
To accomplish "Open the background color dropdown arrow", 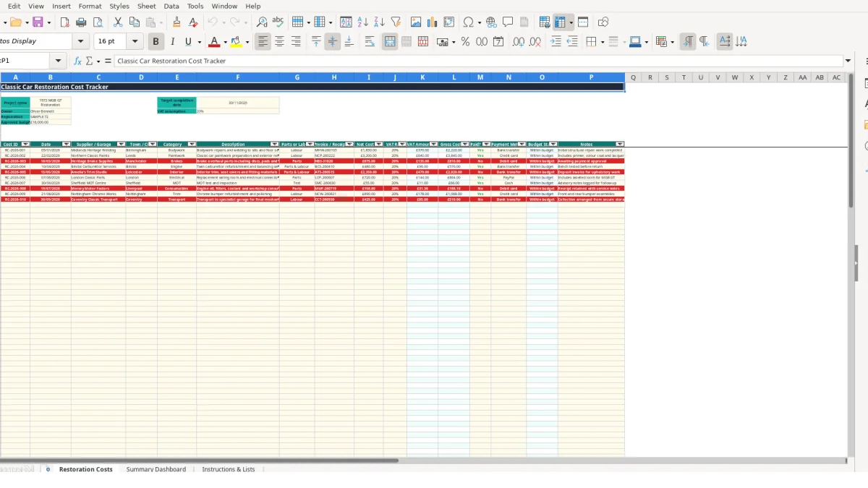I will click(x=247, y=42).
